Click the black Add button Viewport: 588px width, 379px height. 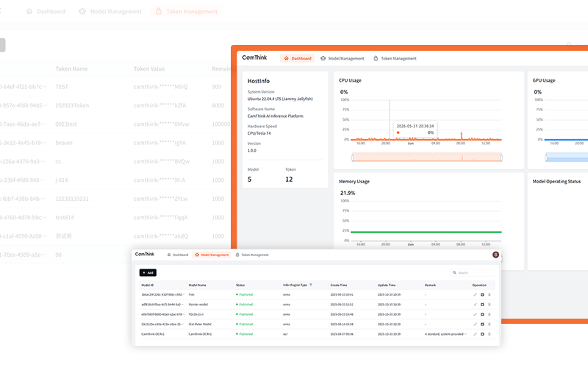(148, 273)
